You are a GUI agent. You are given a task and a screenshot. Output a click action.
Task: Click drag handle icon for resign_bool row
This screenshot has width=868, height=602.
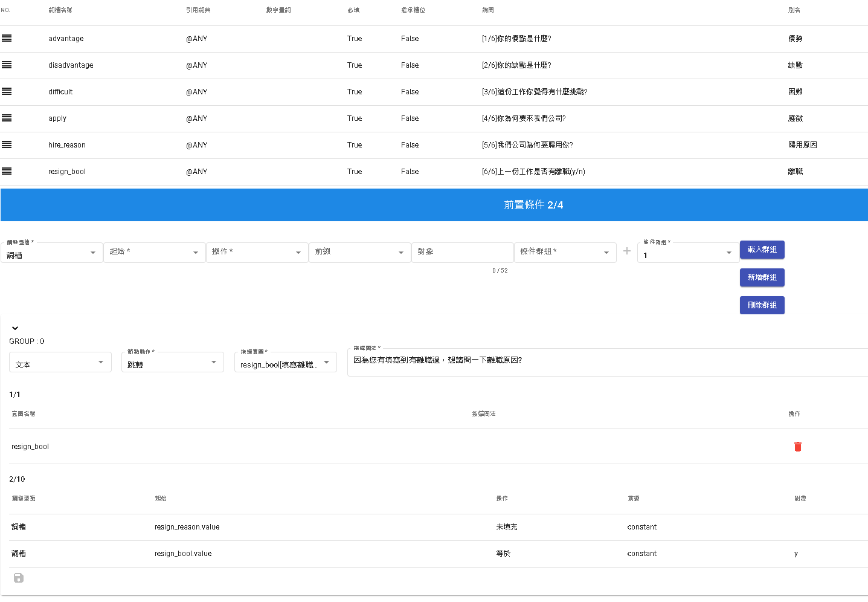coord(7,171)
